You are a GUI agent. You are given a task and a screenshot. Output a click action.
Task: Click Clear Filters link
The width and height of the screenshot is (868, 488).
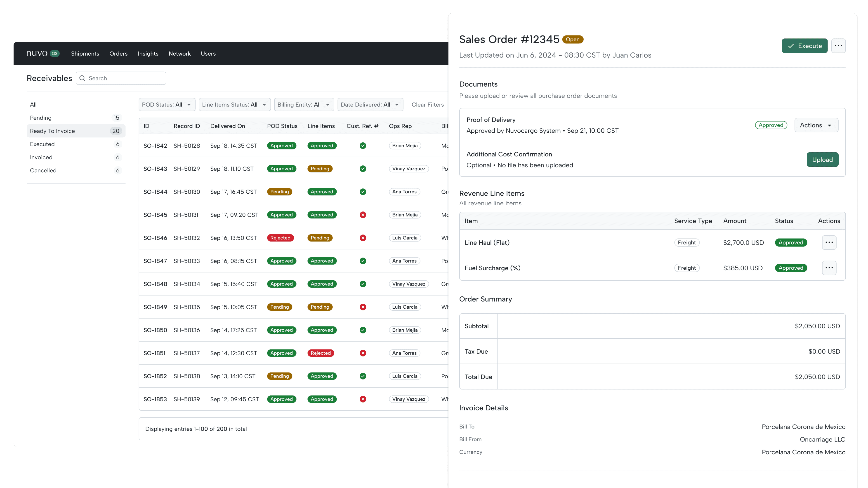(428, 104)
